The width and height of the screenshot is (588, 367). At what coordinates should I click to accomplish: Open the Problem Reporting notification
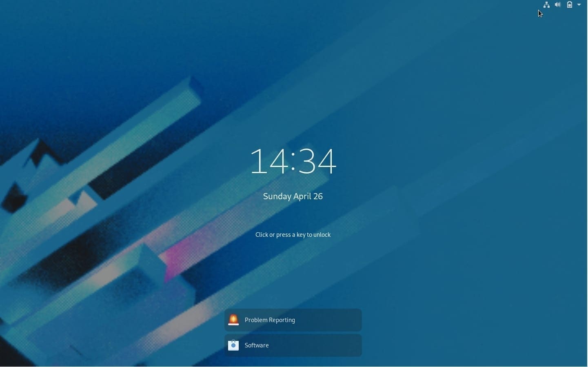[293, 320]
